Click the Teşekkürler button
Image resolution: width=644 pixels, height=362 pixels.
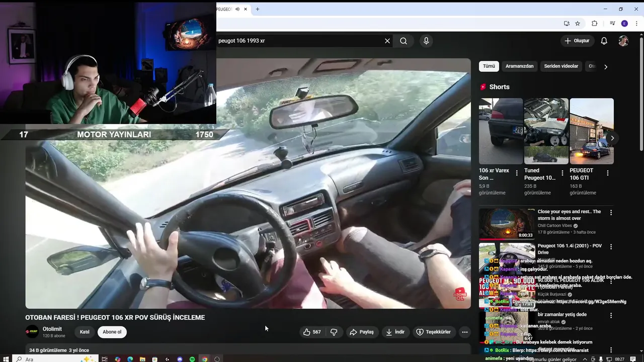pos(434,332)
